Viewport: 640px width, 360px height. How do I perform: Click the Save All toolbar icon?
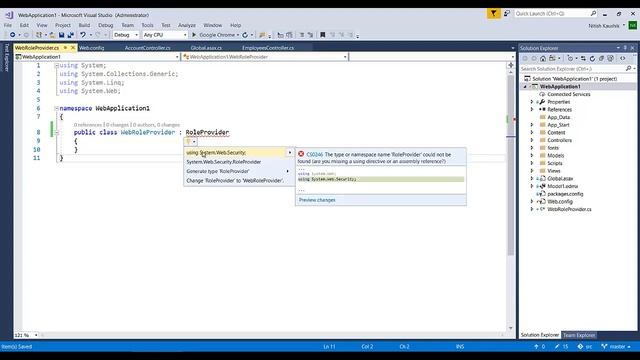pos(70,35)
